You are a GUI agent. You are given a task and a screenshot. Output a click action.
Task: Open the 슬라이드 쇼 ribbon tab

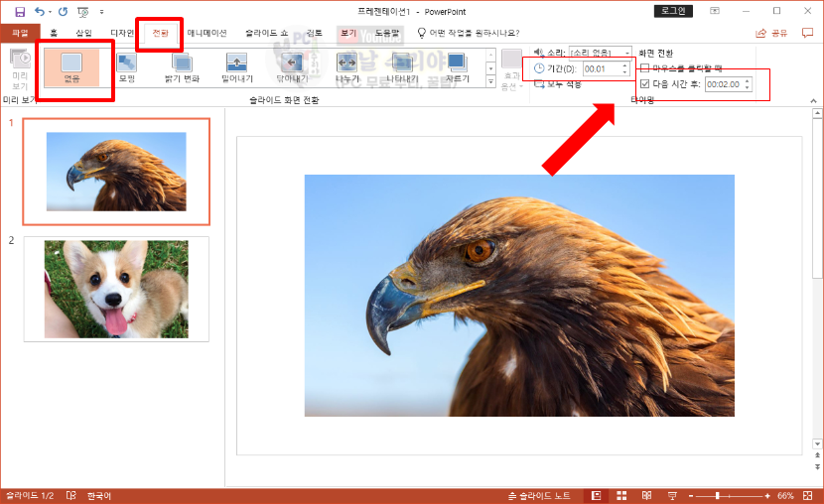(266, 33)
